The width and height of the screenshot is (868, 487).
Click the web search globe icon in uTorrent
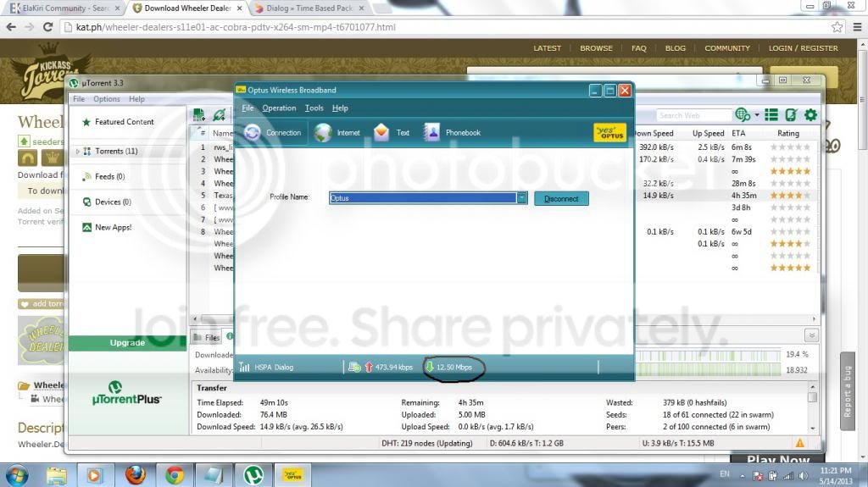point(743,114)
